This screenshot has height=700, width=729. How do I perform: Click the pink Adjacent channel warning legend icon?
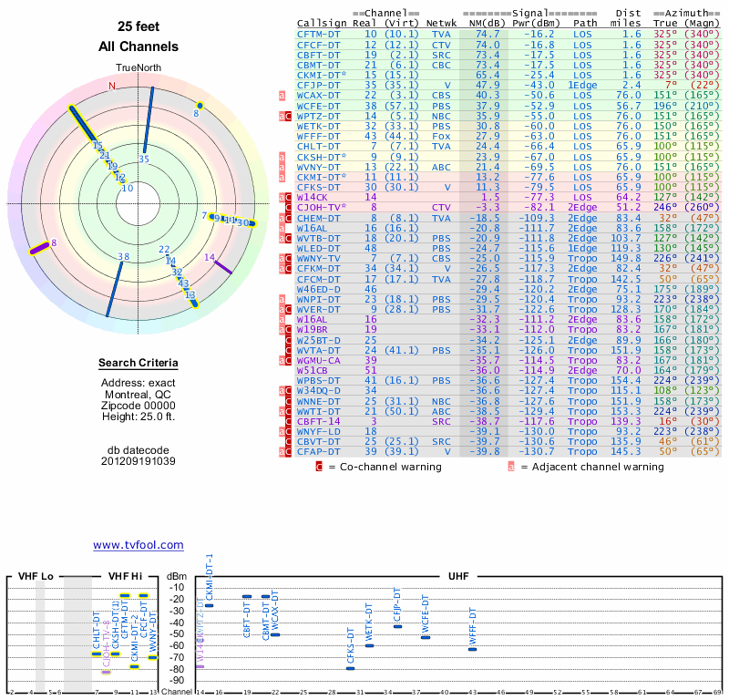pos(511,467)
